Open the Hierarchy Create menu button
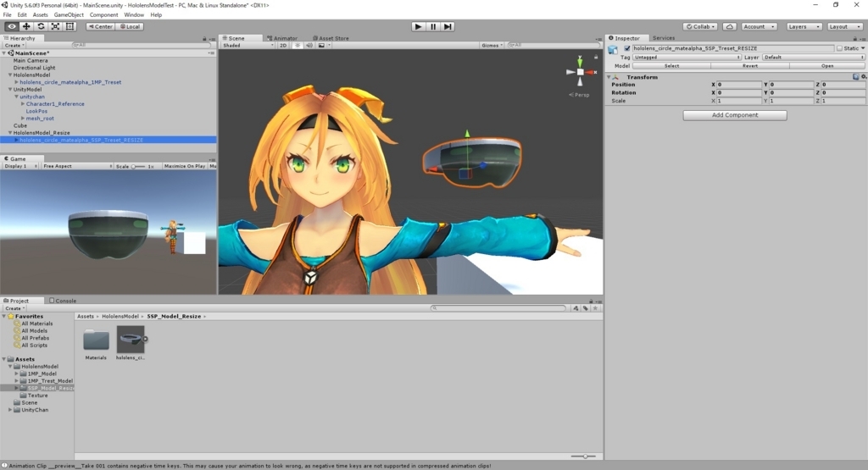 [x=14, y=46]
